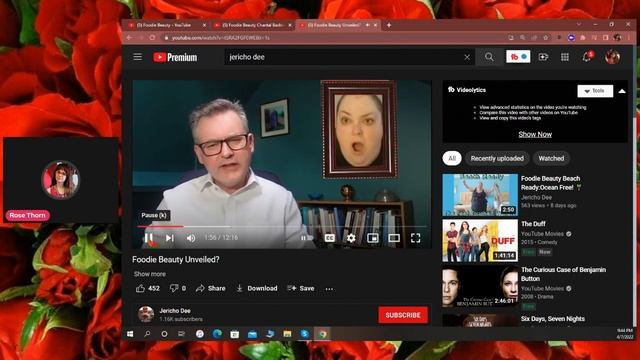The image size is (640, 360).
Task: Click the Rose Thorn name label
Action: tap(27, 215)
